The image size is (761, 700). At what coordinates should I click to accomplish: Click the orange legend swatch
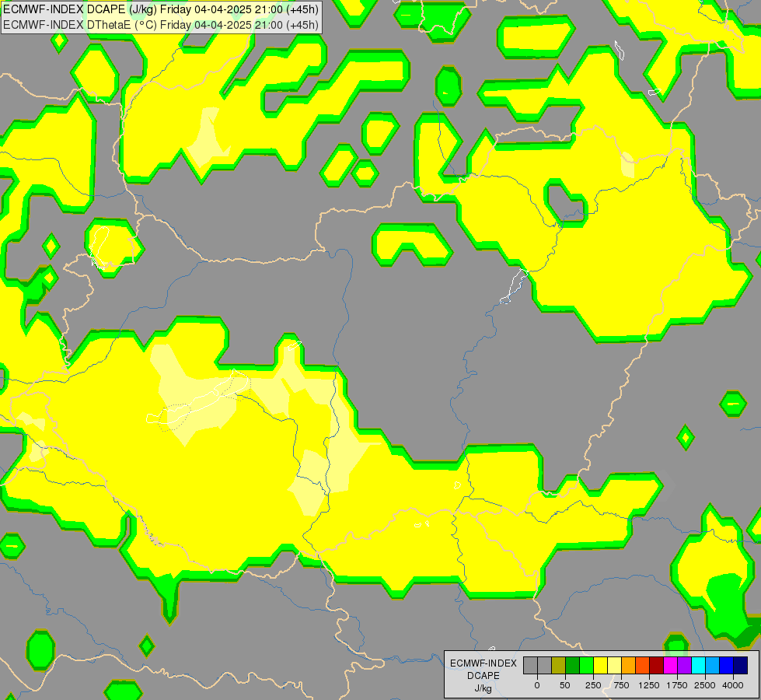[629, 665]
